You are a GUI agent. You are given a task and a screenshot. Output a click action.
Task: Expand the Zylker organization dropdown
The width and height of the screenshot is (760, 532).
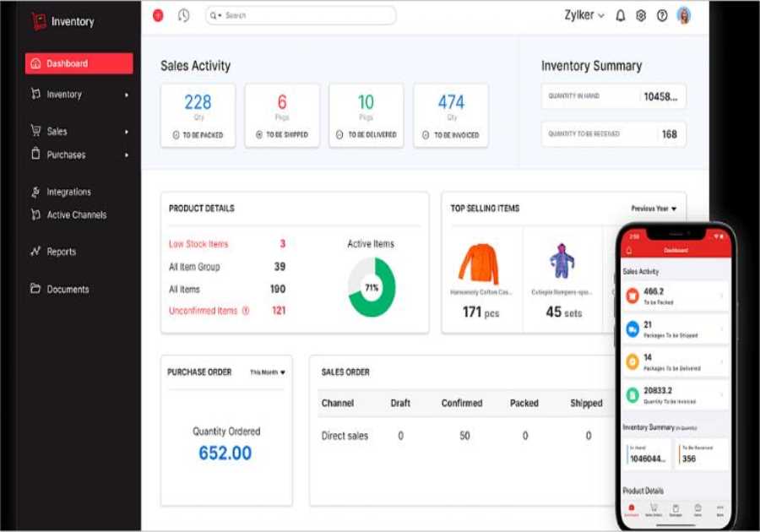tap(582, 14)
